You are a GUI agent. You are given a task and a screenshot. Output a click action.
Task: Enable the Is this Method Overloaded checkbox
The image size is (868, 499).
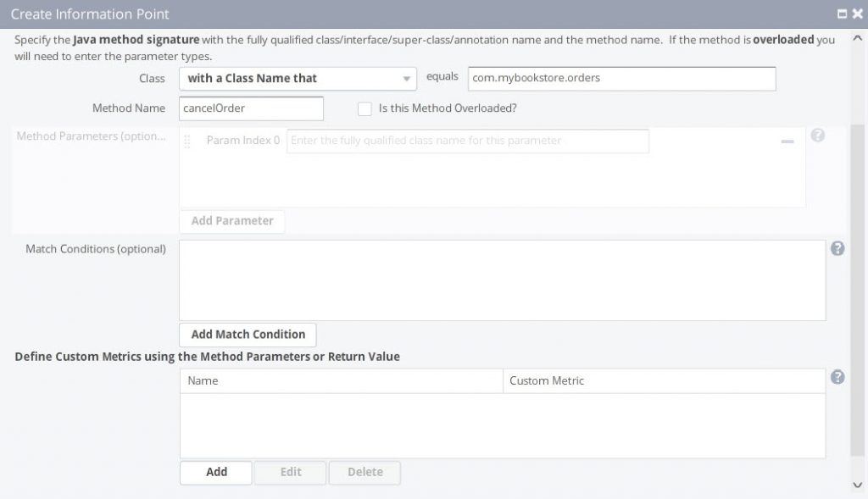[364, 108]
